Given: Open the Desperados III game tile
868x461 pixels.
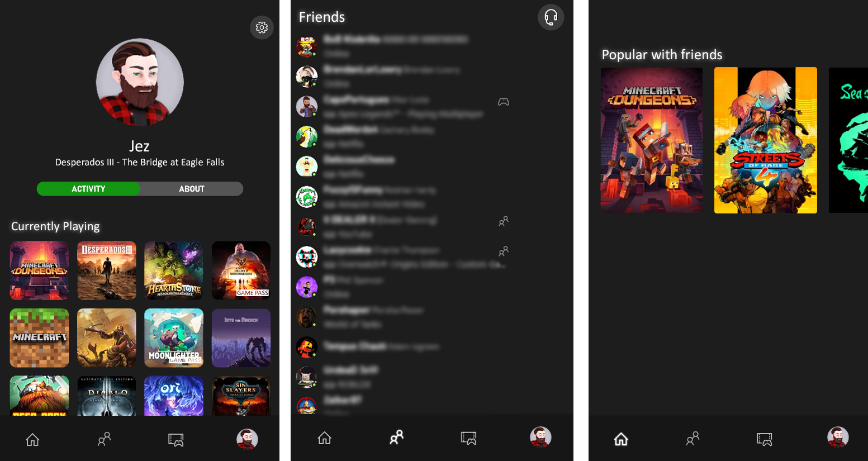Looking at the screenshot, I should coord(107,270).
